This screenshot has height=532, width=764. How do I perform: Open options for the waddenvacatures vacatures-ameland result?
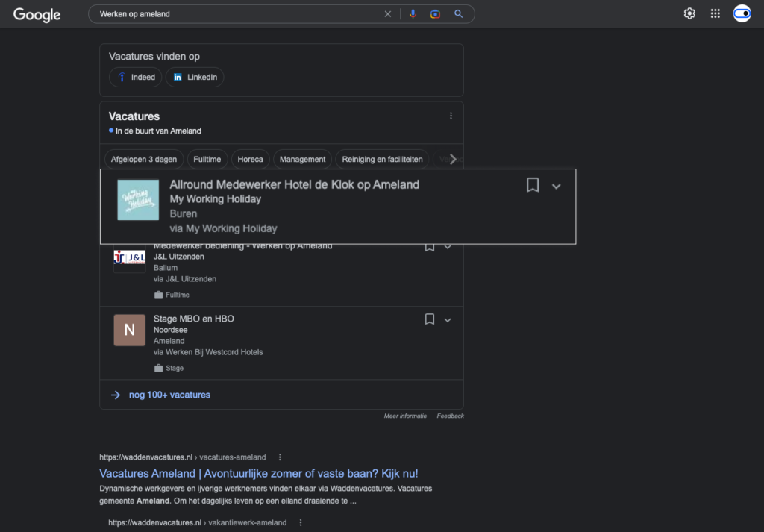(280, 457)
